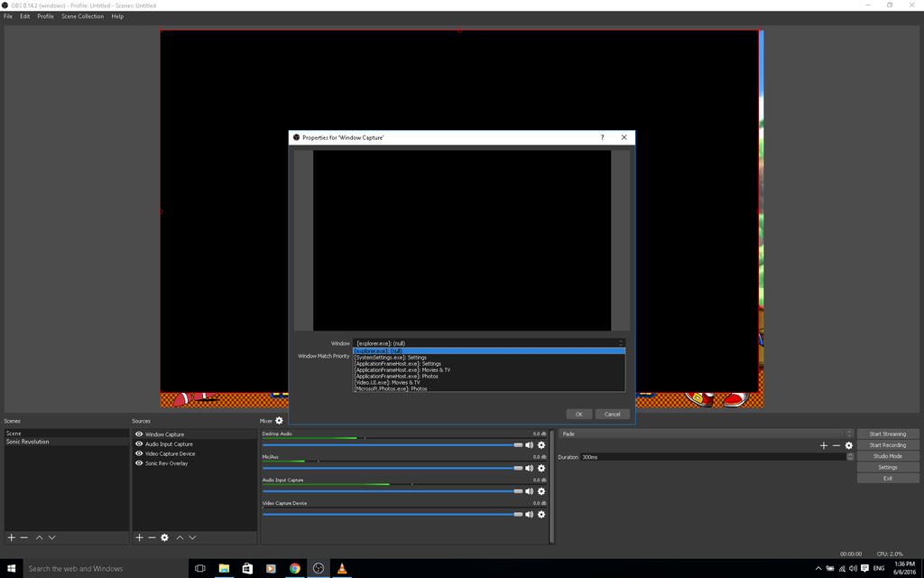The image size is (924, 578).
Task: Open Windows Store from taskbar
Action: coord(247,569)
